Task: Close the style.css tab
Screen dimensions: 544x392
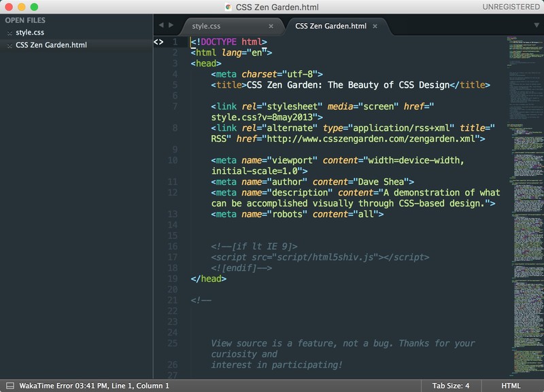Action: pyautogui.click(x=271, y=26)
